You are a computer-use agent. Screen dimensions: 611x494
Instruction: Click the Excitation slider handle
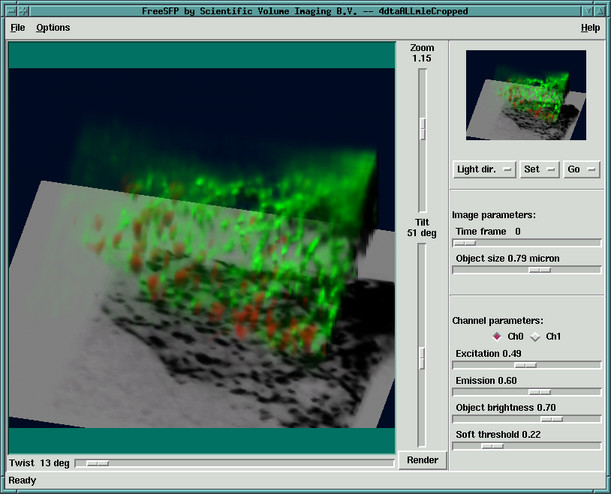coord(526,365)
